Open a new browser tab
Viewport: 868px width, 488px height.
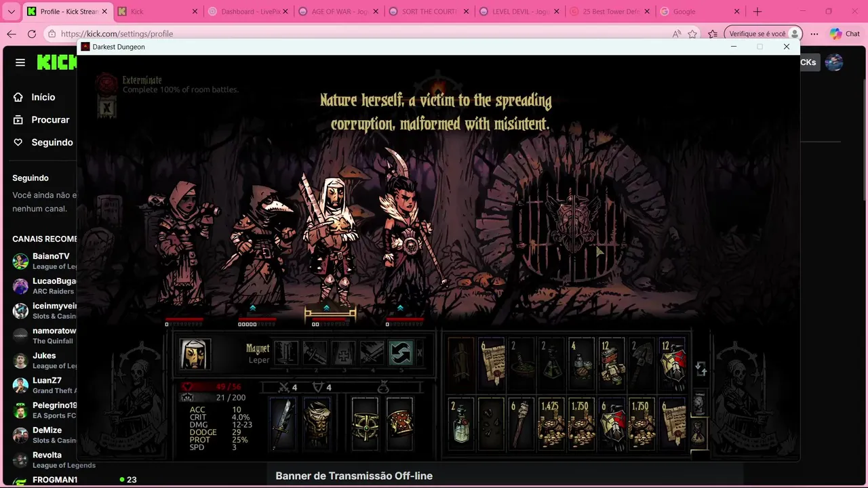tap(757, 12)
